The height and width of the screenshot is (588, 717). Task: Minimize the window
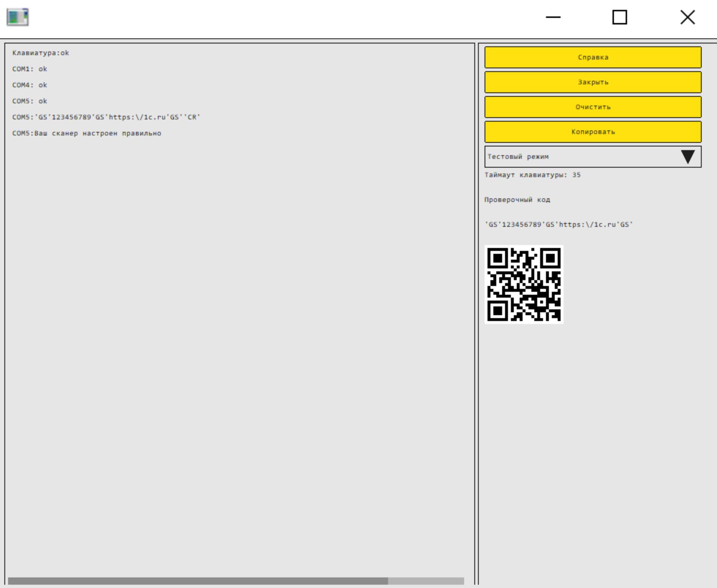pos(553,17)
